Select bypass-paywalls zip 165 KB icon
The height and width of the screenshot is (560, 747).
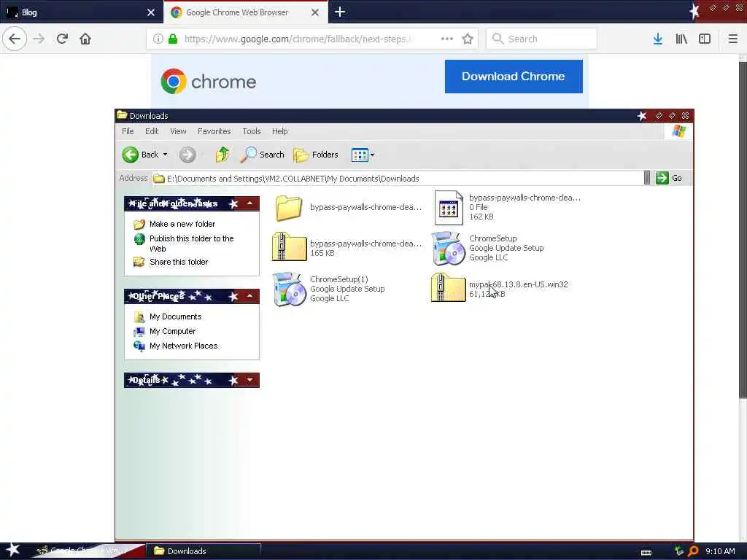click(x=289, y=246)
